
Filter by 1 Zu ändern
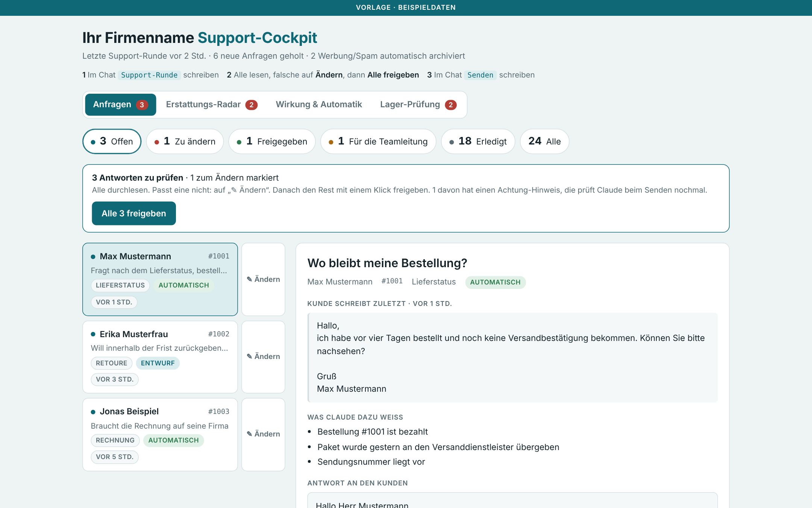pyautogui.click(x=185, y=141)
